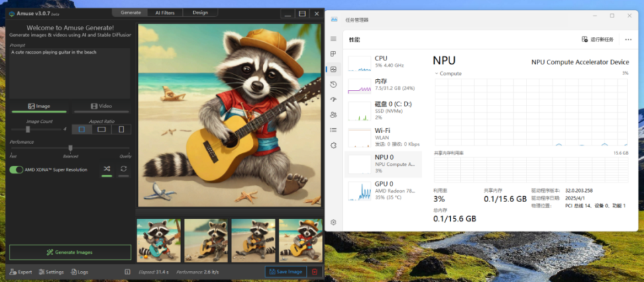Select CPU in the performance list
Image resolution: width=644 pixels, height=282 pixels.
point(383,62)
